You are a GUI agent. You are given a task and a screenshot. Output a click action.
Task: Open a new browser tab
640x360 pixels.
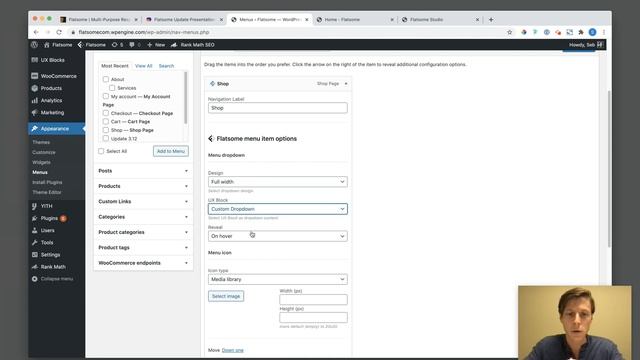pos(491,19)
